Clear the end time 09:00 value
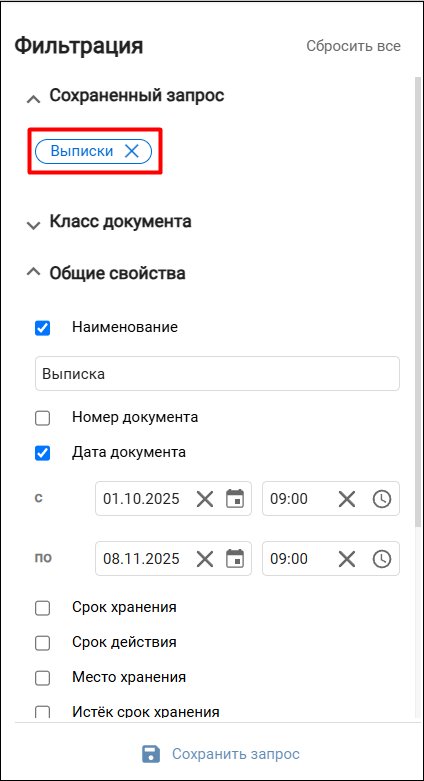Screen dimensions: 424x781 click(347, 558)
